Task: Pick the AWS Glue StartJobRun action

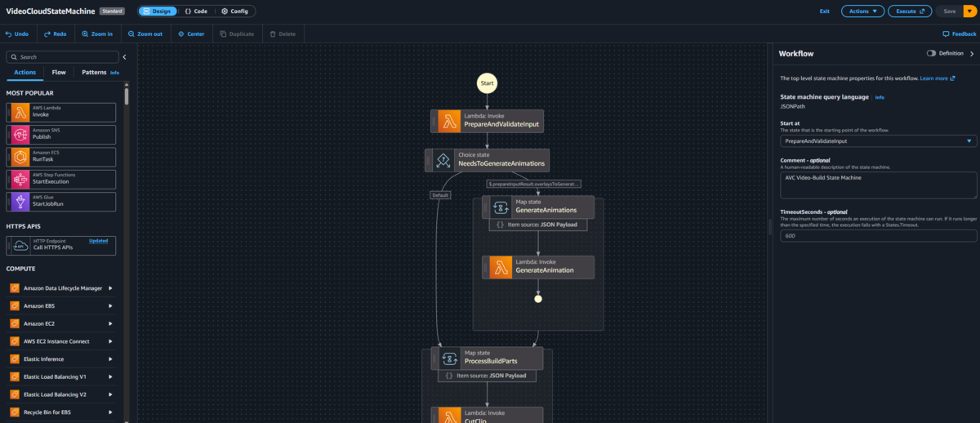Action: [61, 201]
